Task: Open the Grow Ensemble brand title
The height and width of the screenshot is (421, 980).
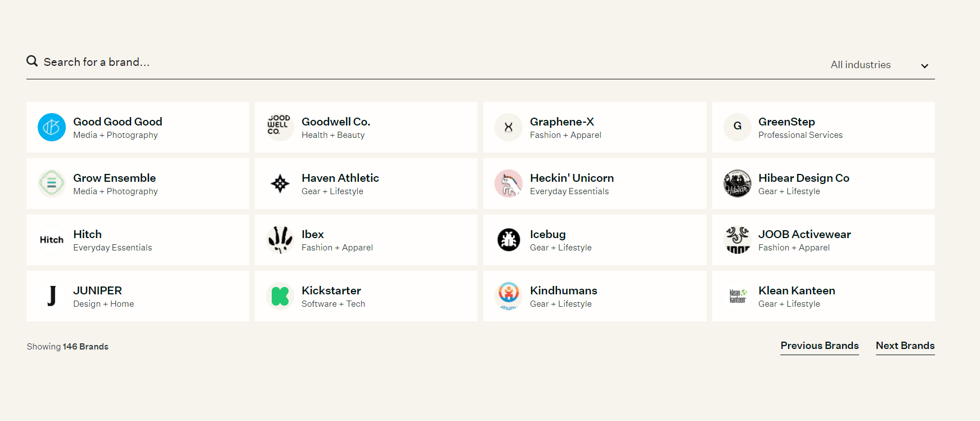Action: [x=114, y=178]
